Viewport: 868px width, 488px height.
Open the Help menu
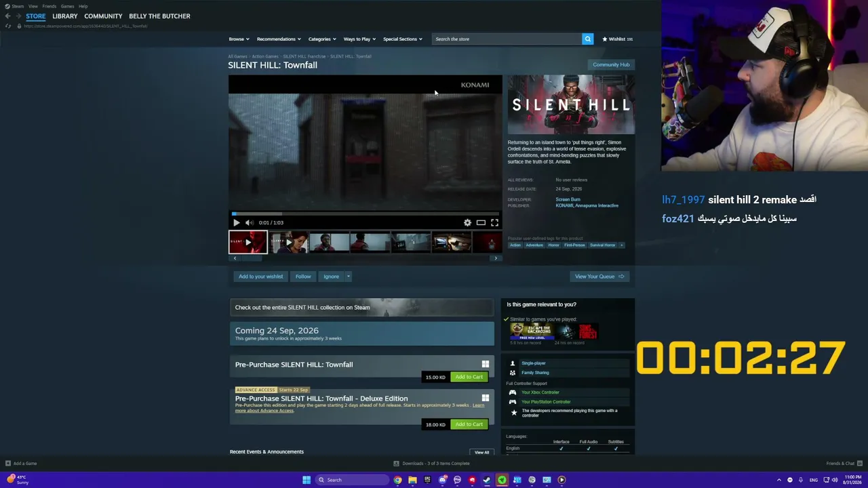pos(83,6)
